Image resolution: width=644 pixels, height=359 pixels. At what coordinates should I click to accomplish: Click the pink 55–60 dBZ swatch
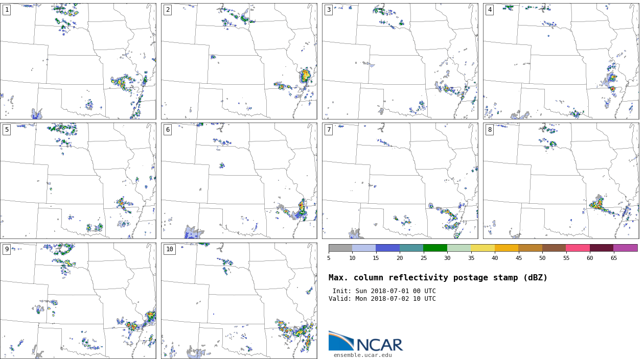click(578, 248)
